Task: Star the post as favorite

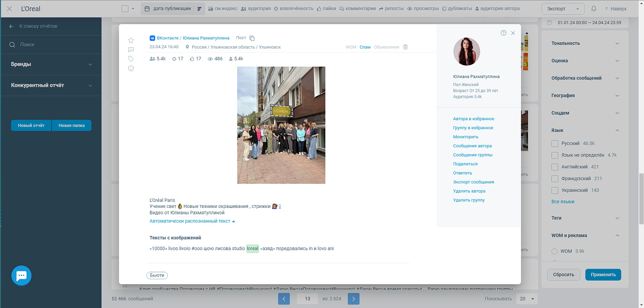Action: [x=131, y=40]
